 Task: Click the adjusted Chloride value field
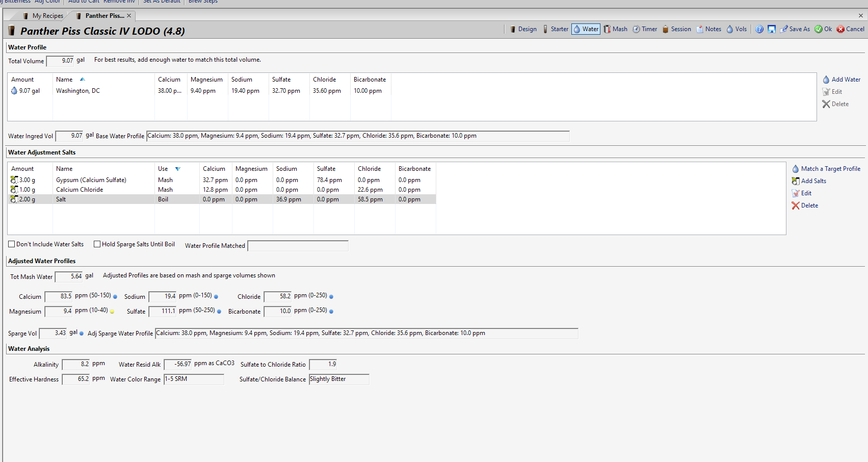278,297
